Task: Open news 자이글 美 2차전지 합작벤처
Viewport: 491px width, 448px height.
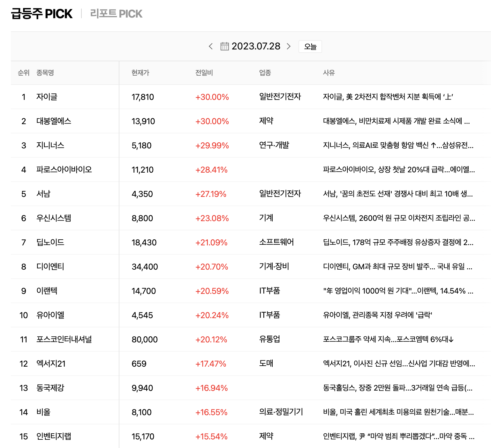Action: pyautogui.click(x=388, y=97)
